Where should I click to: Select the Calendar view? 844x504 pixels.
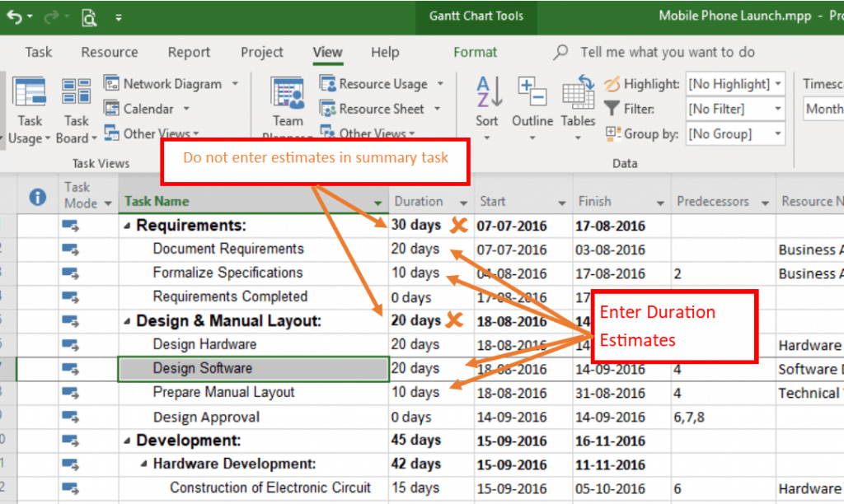(138, 109)
